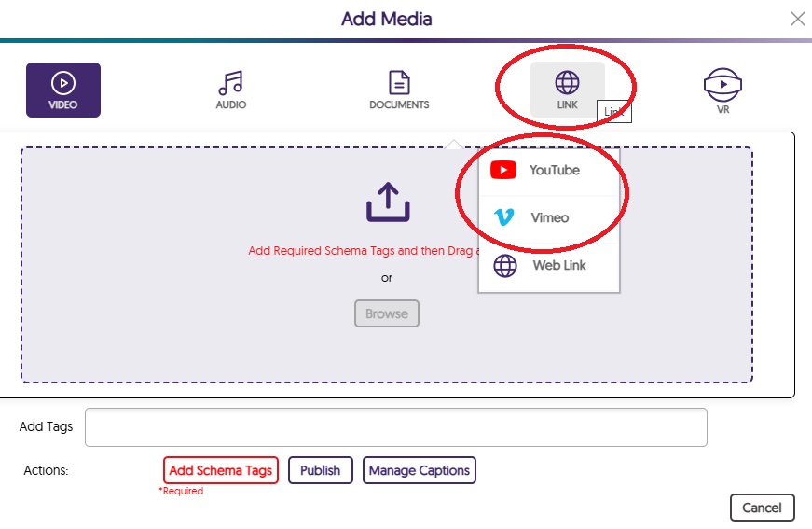
Task: Switch to the Audio music note icon
Action: click(230, 83)
